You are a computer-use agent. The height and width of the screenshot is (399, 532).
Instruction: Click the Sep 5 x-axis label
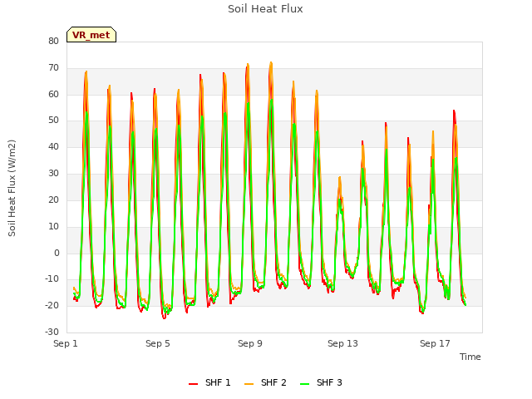(158, 343)
